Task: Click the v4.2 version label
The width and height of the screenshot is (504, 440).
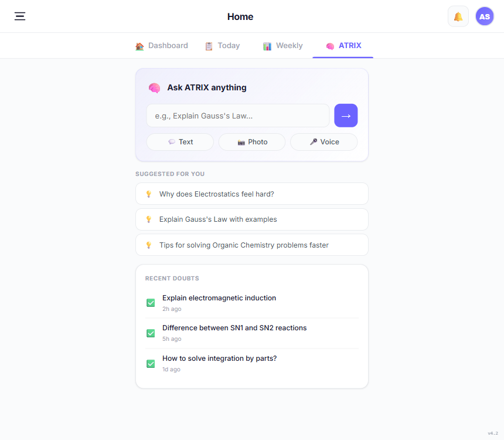Action: pyautogui.click(x=493, y=433)
